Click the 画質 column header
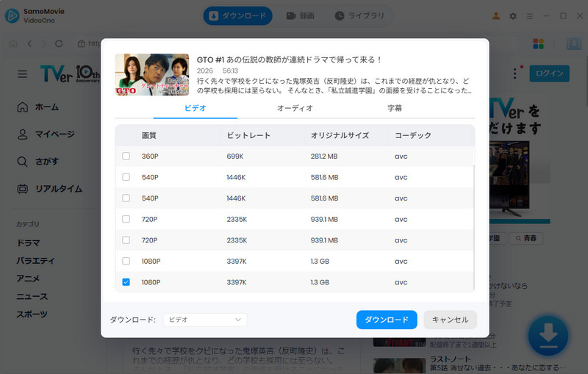The height and width of the screenshot is (374, 588). [x=149, y=135]
